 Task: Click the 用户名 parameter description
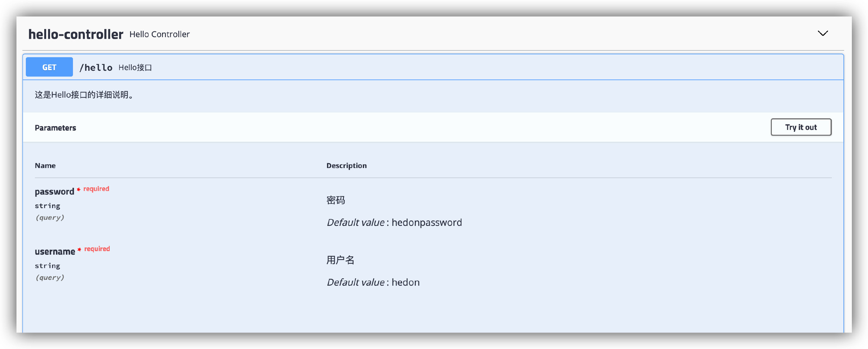(340, 260)
